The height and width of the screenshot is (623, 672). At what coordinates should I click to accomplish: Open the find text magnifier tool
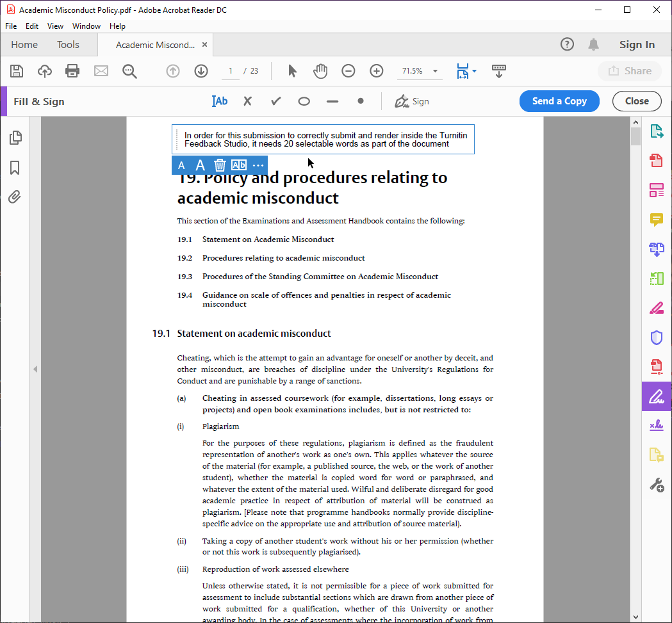point(129,71)
